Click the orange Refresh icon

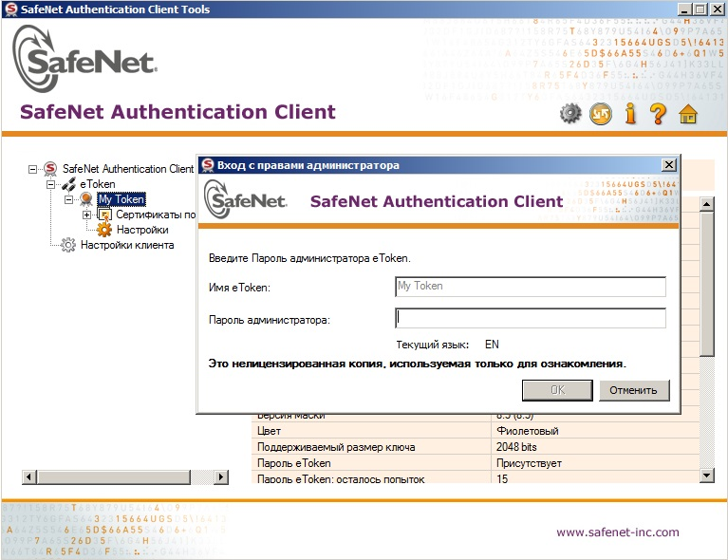click(x=600, y=114)
